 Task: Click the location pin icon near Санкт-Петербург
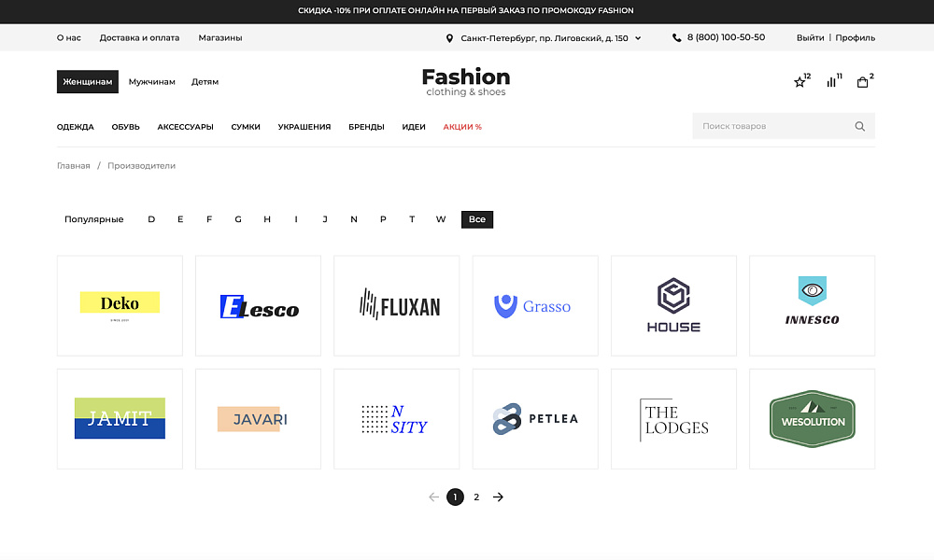[x=450, y=37]
